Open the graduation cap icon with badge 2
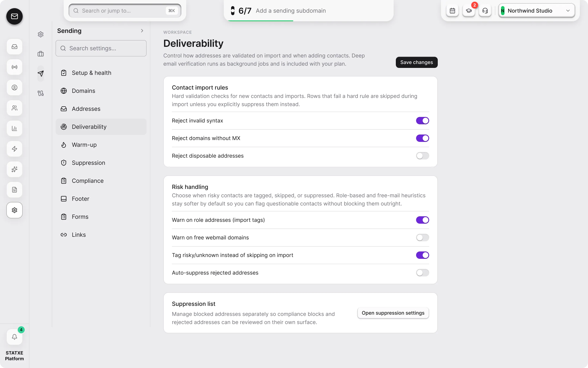This screenshot has height=368, width=588. click(468, 11)
